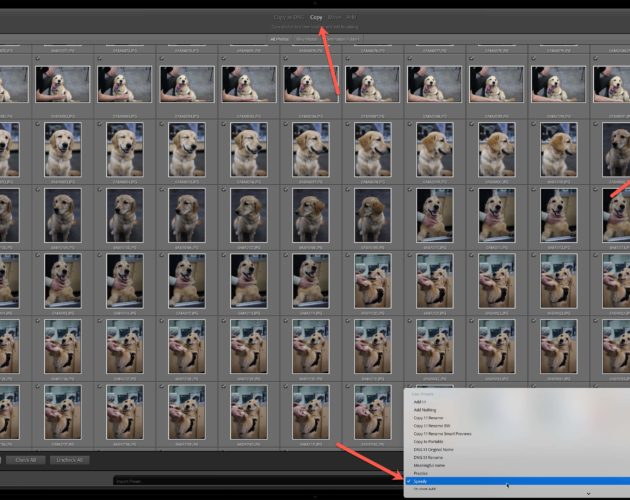630x500 pixels.
Task: Switch to Copy as DNG import method
Action: pos(288,17)
